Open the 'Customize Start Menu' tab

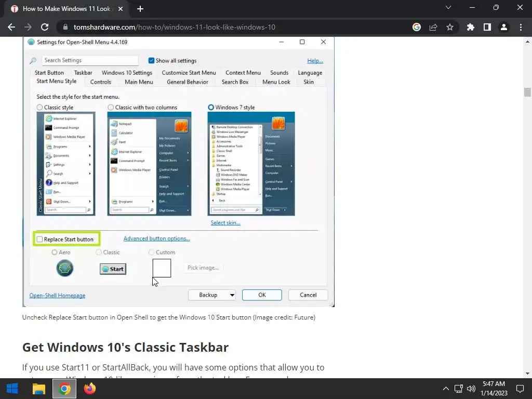coord(189,73)
